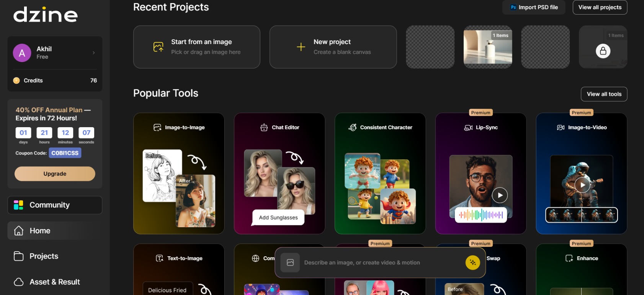Click the dzine logo
The width and height of the screenshot is (644, 295).
point(46,15)
